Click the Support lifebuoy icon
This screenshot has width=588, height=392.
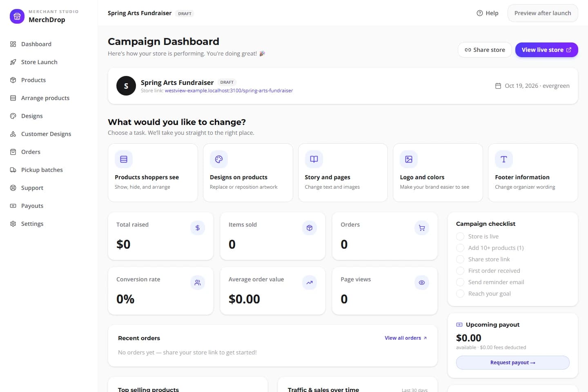click(13, 188)
